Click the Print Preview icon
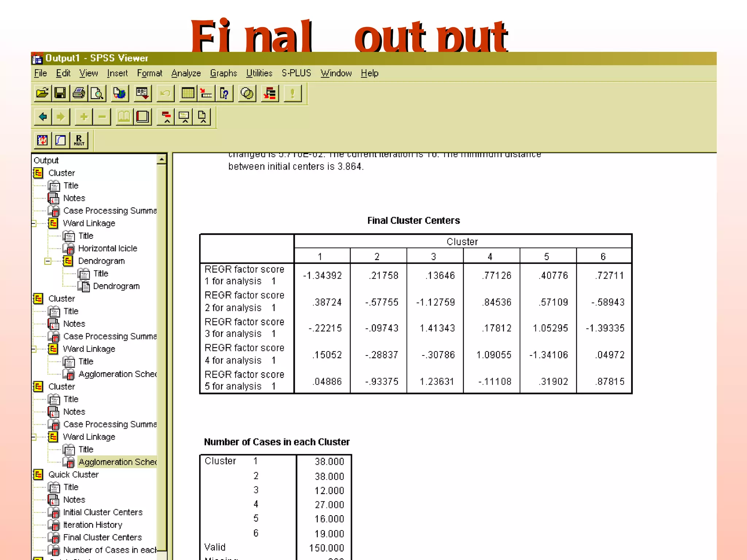747x560 pixels. pyautogui.click(x=97, y=93)
